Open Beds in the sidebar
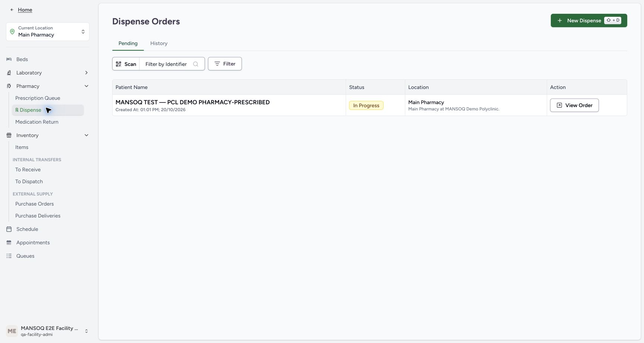Viewport: 644px width, 343px height. [22, 59]
